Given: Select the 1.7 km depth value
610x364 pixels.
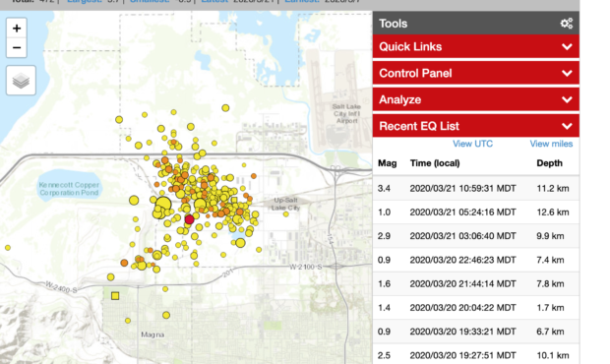Looking at the screenshot, I should (550, 308).
